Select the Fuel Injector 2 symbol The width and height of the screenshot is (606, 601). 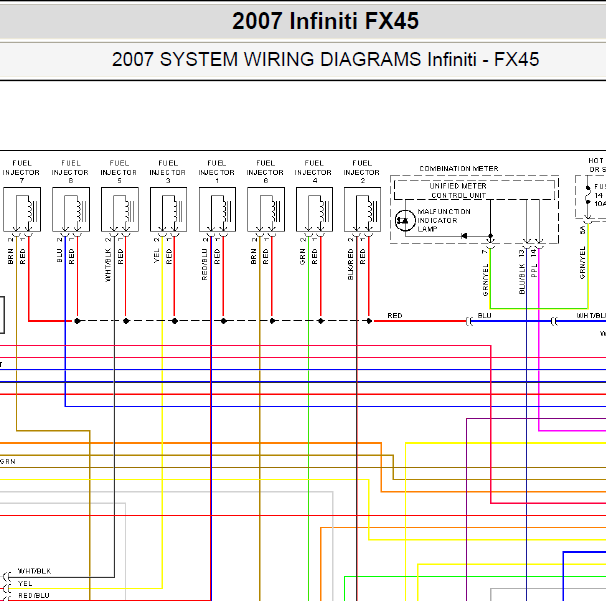[x=363, y=209]
